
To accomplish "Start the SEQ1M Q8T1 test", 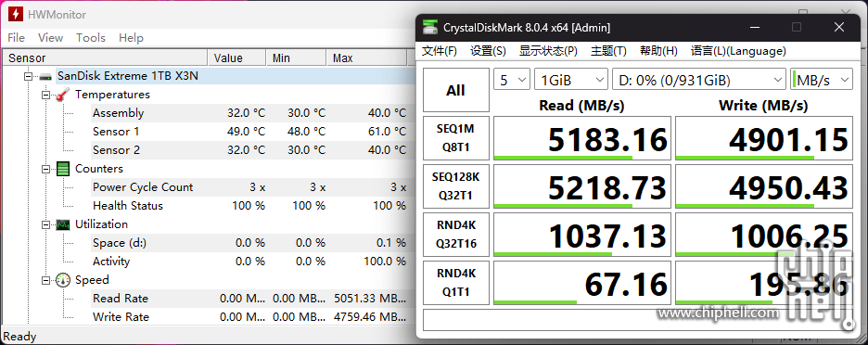I will click(x=456, y=138).
